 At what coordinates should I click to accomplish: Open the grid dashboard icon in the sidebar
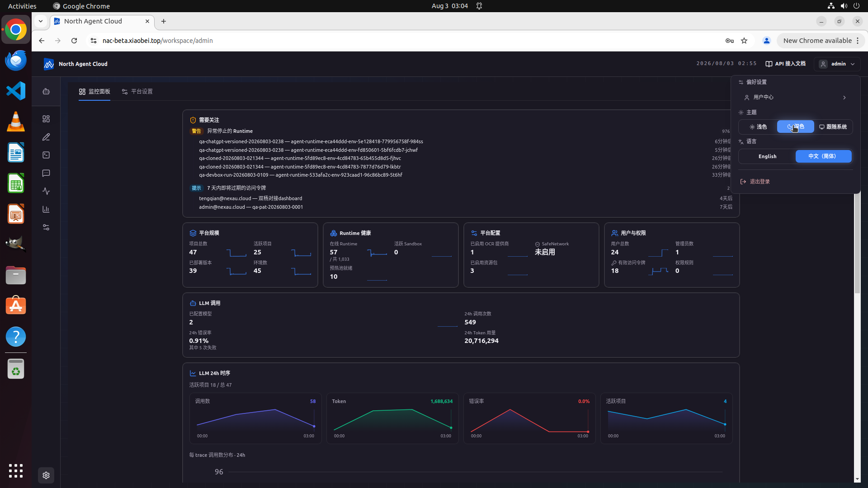(46, 119)
